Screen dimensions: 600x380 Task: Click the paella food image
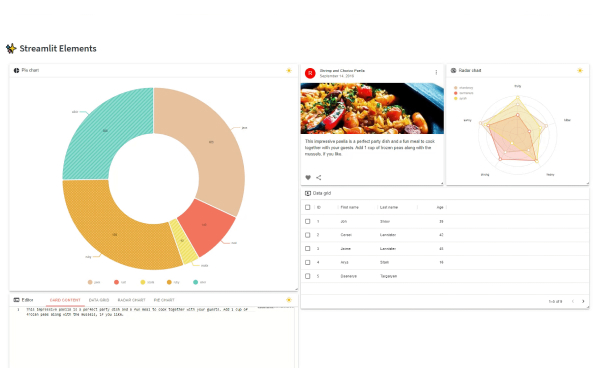coord(372,108)
